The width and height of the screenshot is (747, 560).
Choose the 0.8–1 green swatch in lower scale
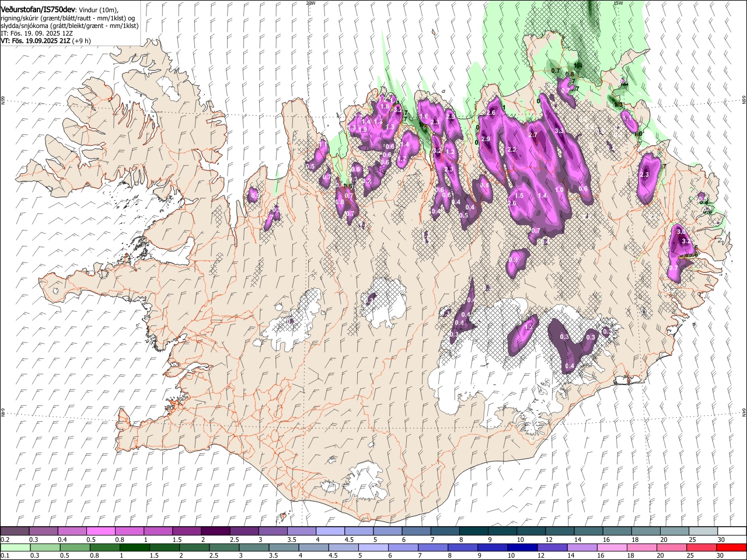click(x=106, y=547)
